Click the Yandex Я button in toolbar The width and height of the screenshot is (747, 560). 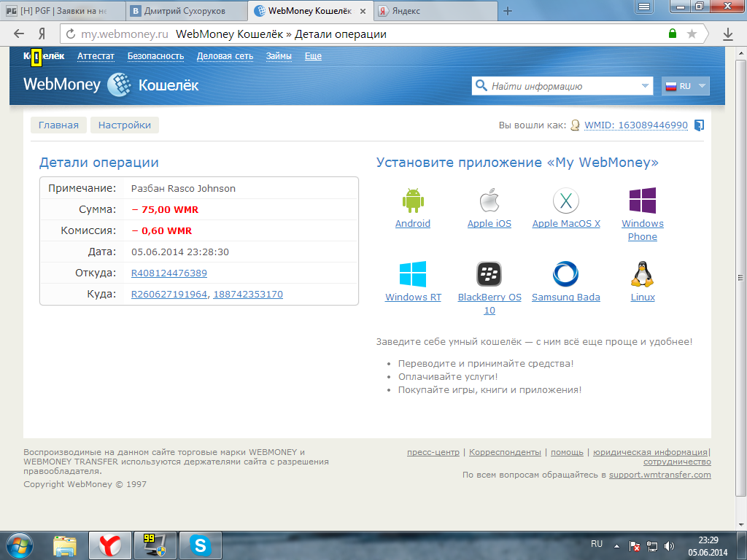coord(42,34)
